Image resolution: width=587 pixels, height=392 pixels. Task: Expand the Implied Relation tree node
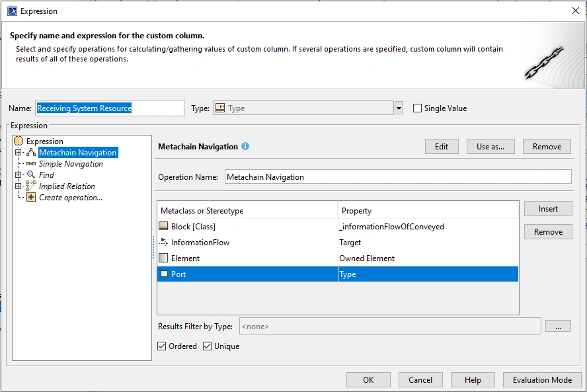click(x=19, y=186)
